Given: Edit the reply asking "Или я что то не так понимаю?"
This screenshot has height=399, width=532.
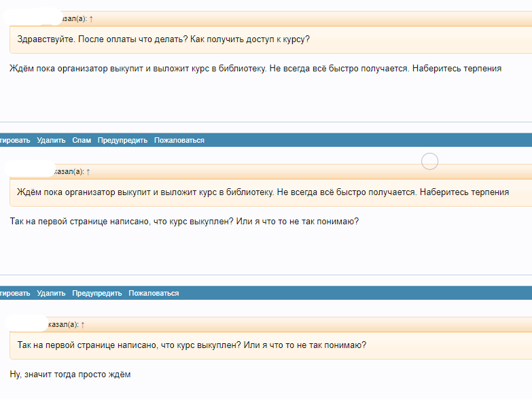Looking at the screenshot, I should point(15,293).
